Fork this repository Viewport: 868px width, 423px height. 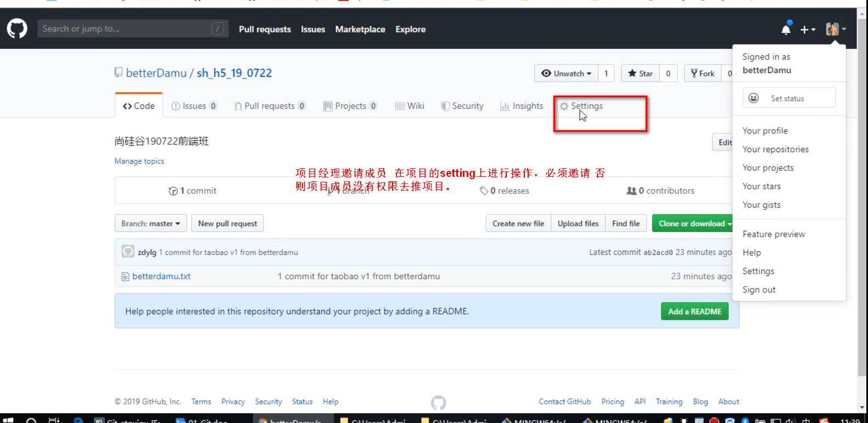click(x=703, y=73)
